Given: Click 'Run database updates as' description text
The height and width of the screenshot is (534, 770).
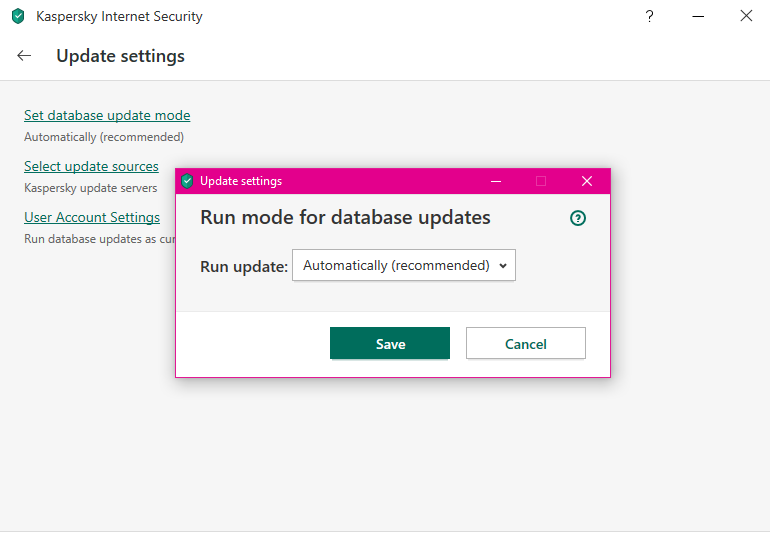Looking at the screenshot, I should pos(100,239).
